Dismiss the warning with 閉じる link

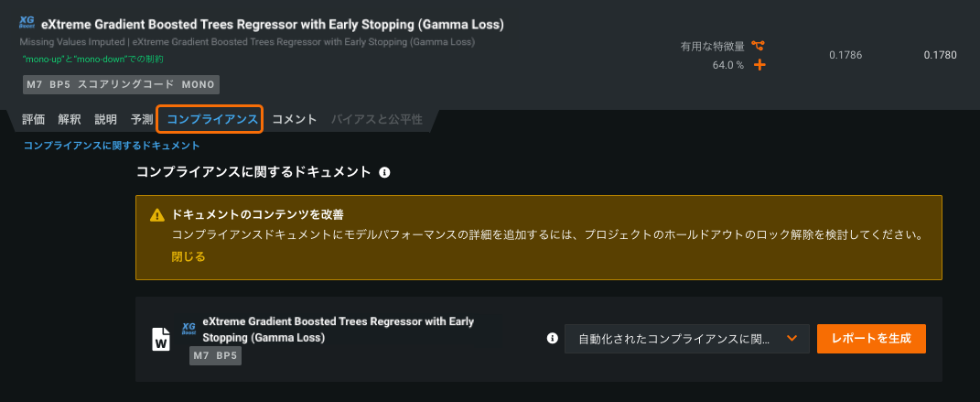click(188, 257)
